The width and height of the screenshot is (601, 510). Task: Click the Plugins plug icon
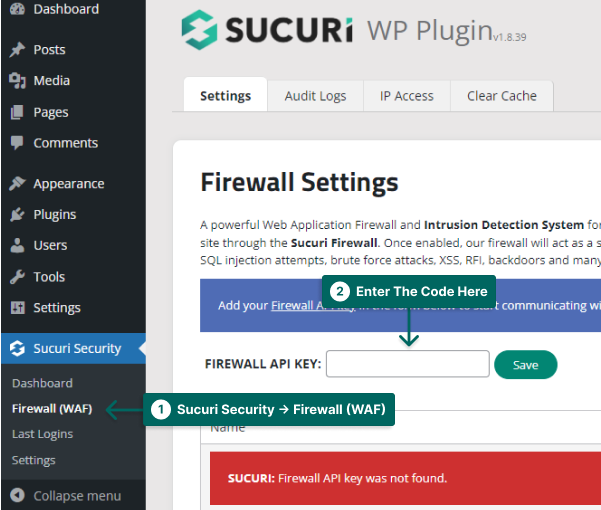point(17,215)
